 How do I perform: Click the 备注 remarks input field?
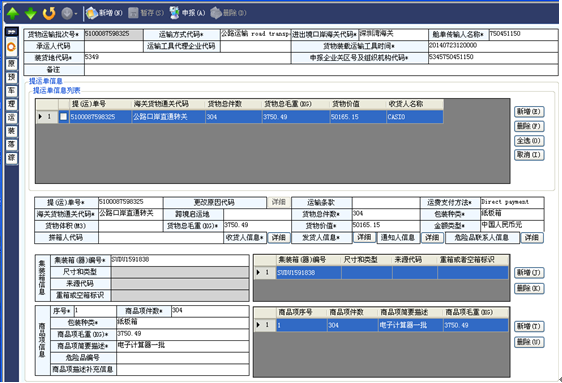321,70
